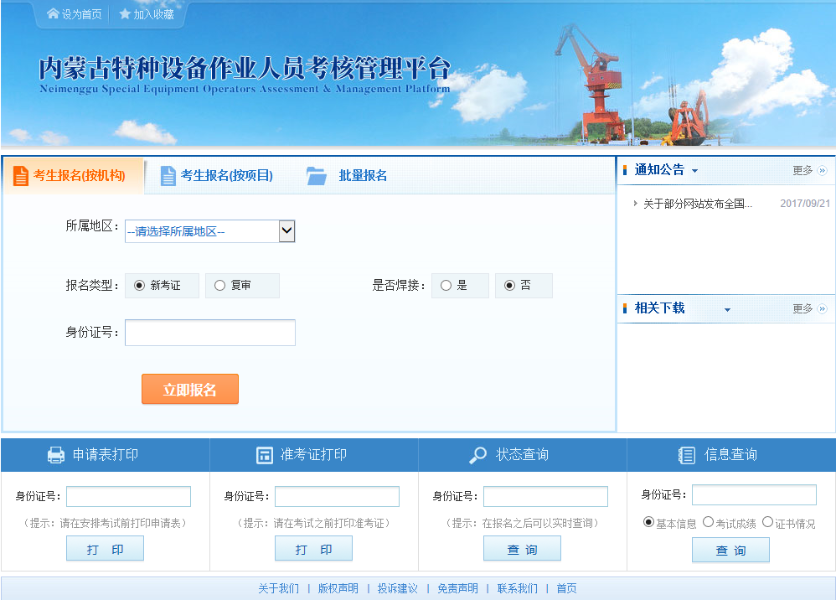
Task: Click the 立即报名 button
Action: 189,388
